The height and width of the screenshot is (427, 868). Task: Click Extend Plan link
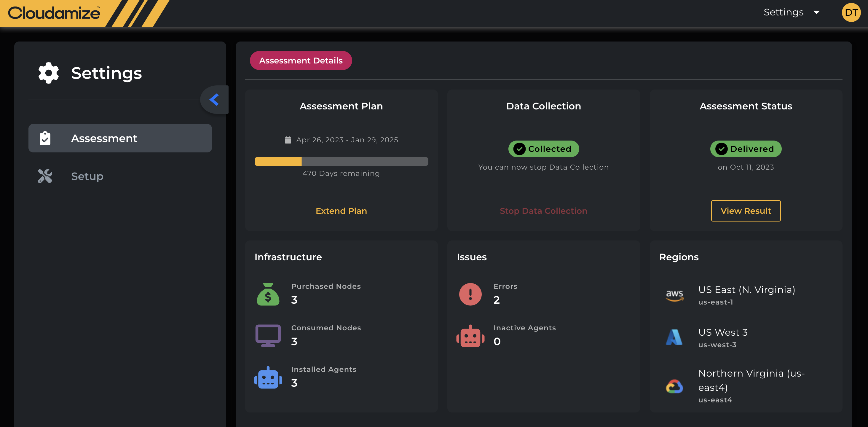click(341, 211)
